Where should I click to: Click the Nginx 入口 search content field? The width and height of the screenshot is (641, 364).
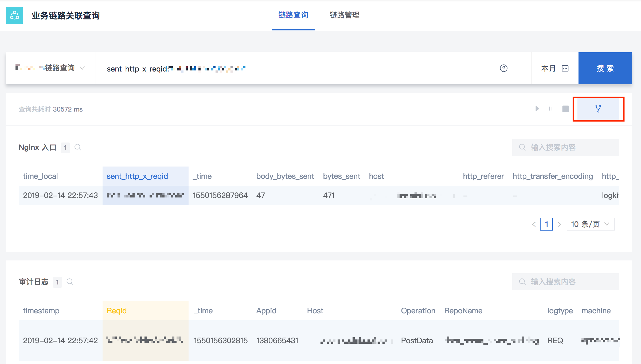click(x=566, y=147)
